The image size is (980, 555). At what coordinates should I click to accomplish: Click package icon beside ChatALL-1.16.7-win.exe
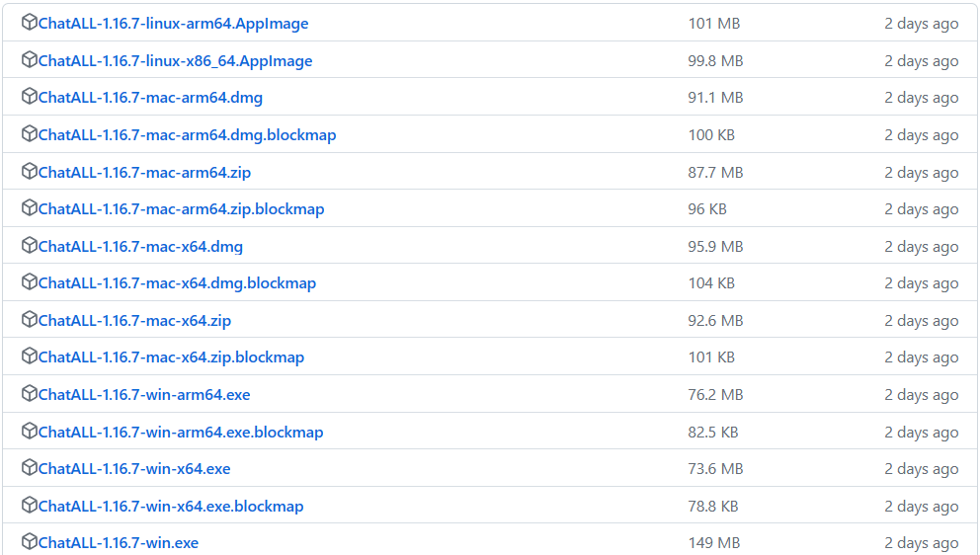point(30,541)
